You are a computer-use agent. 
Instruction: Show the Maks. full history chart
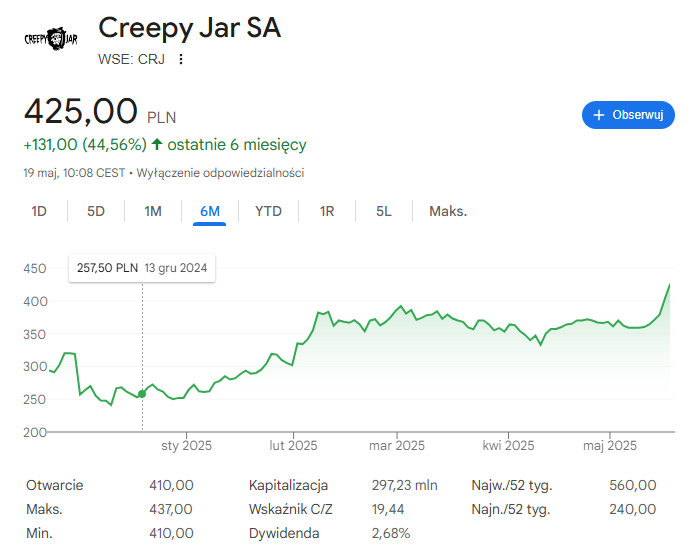click(x=448, y=211)
